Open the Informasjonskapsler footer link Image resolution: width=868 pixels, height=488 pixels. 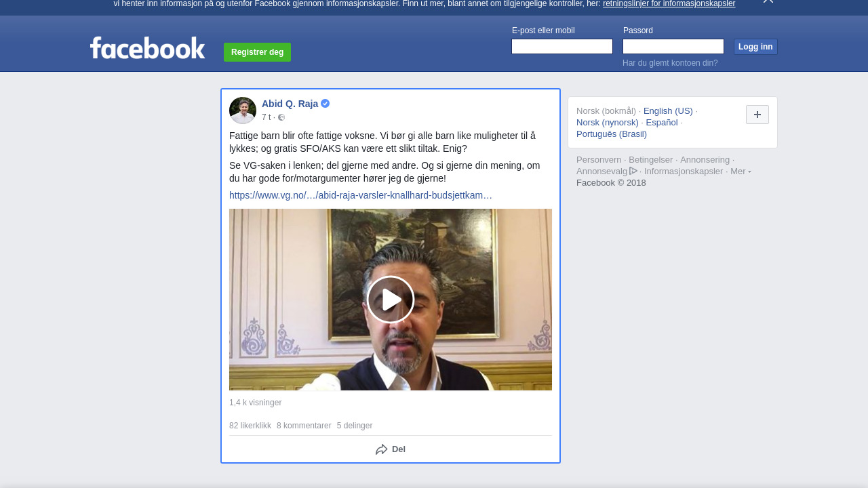[684, 171]
